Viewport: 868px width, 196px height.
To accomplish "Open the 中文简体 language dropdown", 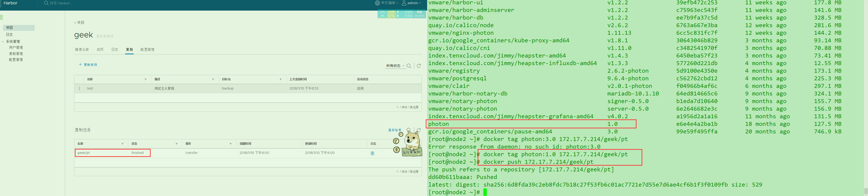I will [x=386, y=3].
